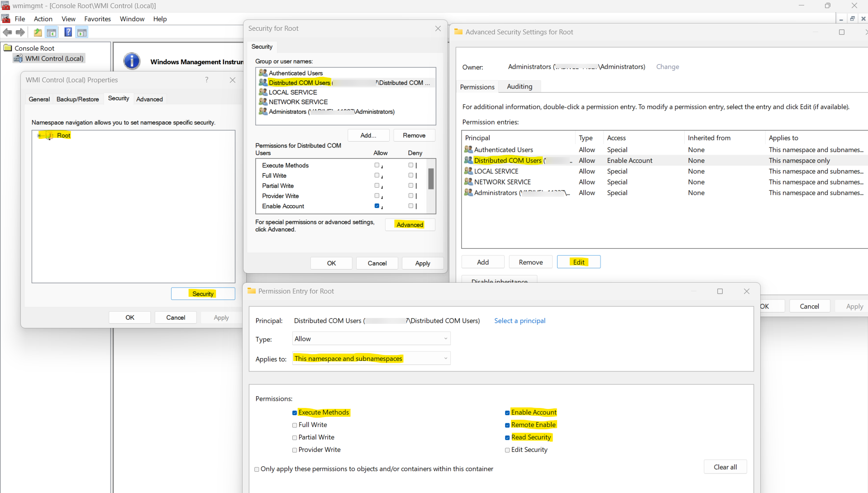Select the NETWORK SERVICE permission entry row
868x493 pixels.
point(502,182)
